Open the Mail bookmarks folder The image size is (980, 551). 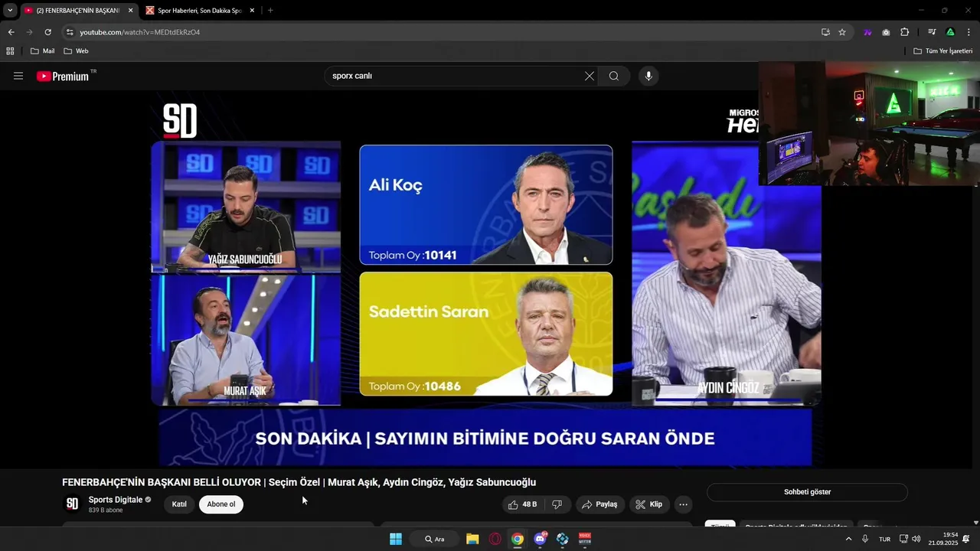click(x=42, y=51)
